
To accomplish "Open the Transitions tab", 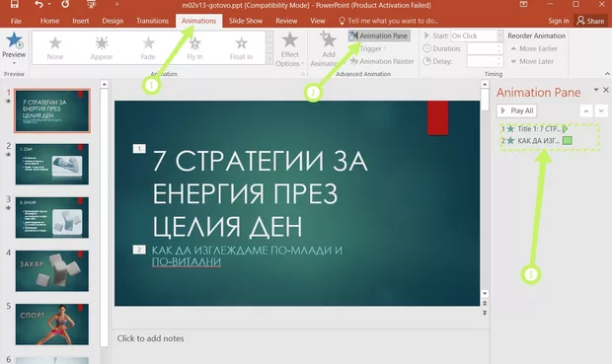I will [x=152, y=21].
